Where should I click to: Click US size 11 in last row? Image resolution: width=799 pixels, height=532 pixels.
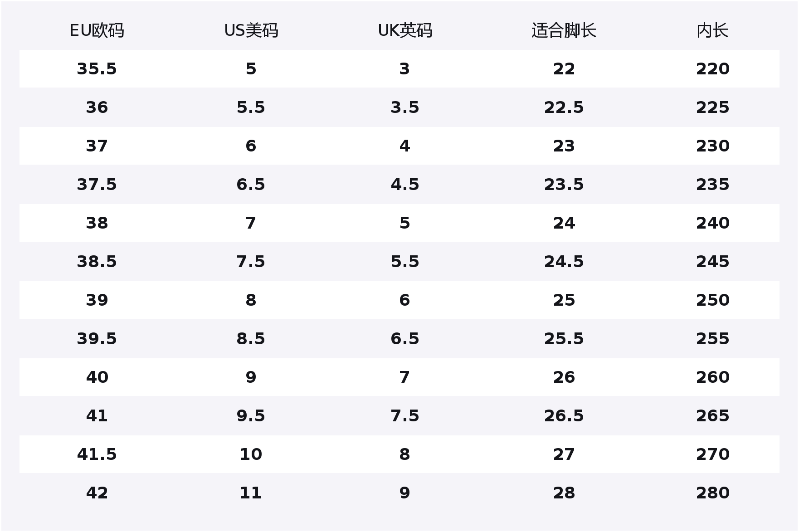point(251,493)
